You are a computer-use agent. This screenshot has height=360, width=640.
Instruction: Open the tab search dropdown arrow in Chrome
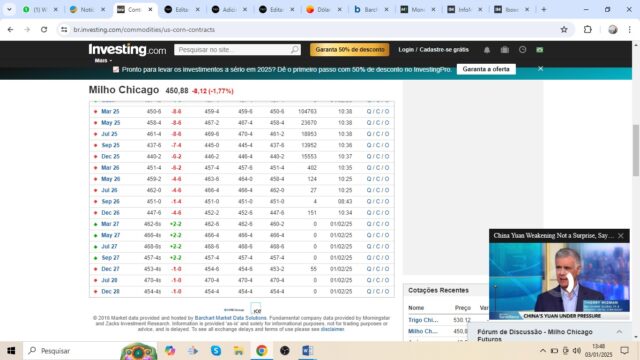click(x=9, y=9)
